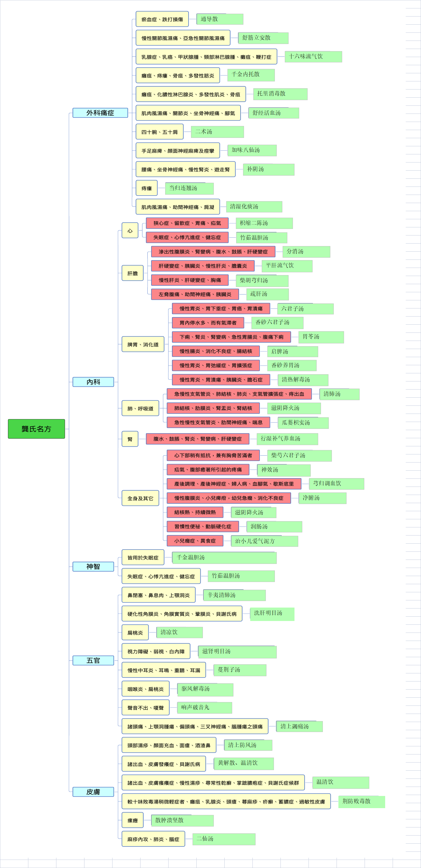Click the 通导散 formula node

pos(220,19)
